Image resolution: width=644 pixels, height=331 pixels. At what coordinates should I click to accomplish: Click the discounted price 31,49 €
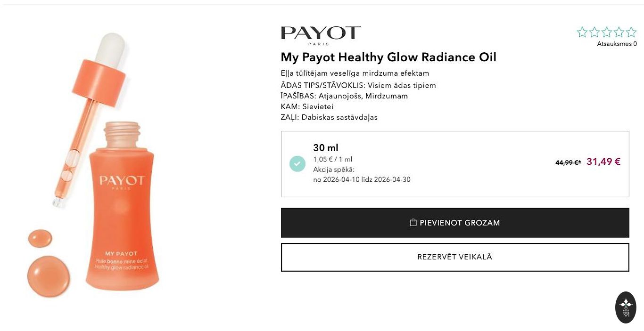[x=603, y=162]
